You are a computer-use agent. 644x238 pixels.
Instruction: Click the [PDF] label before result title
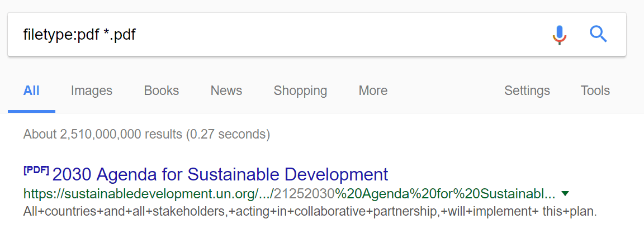(36, 171)
